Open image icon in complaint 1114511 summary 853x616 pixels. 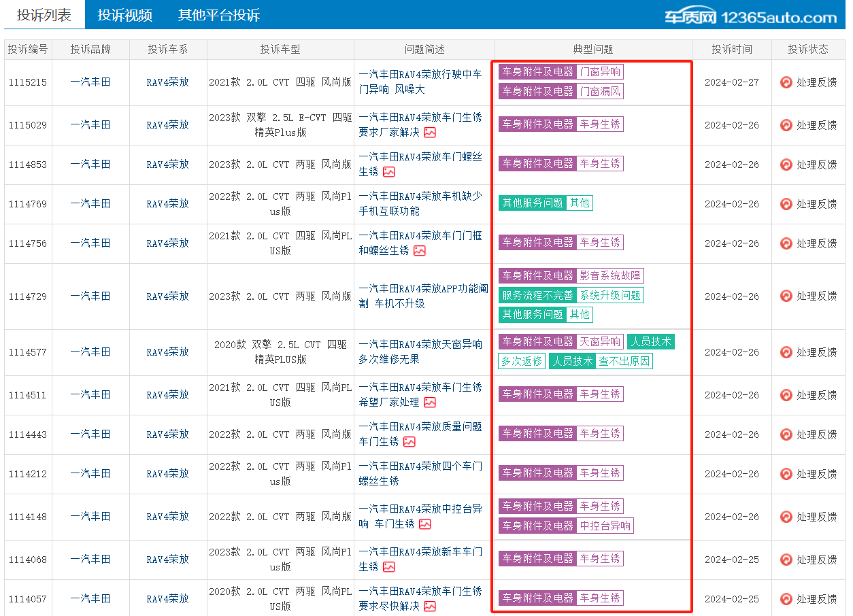tap(430, 403)
